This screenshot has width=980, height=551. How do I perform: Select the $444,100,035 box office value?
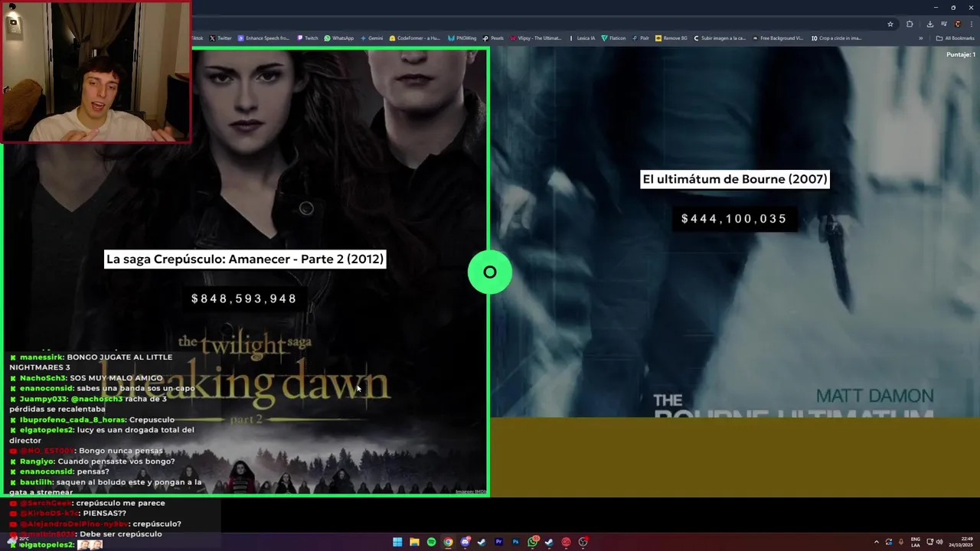click(x=734, y=219)
